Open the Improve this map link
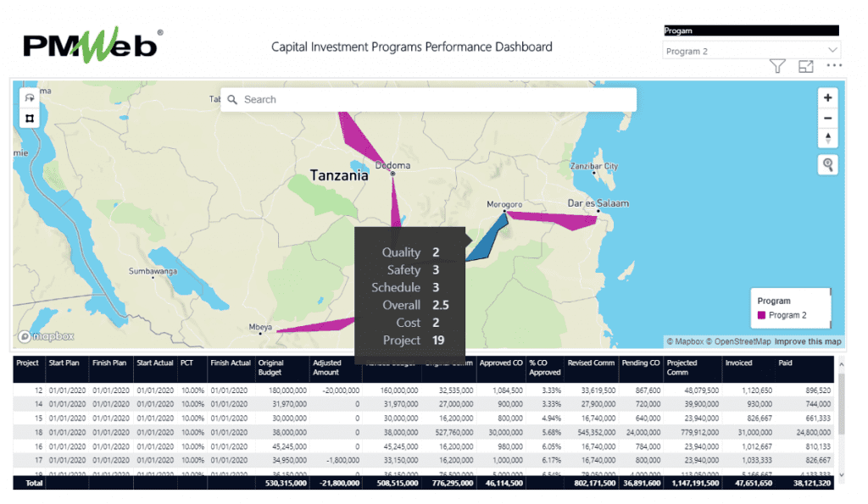This screenshot has width=868, height=504. pos(808,341)
